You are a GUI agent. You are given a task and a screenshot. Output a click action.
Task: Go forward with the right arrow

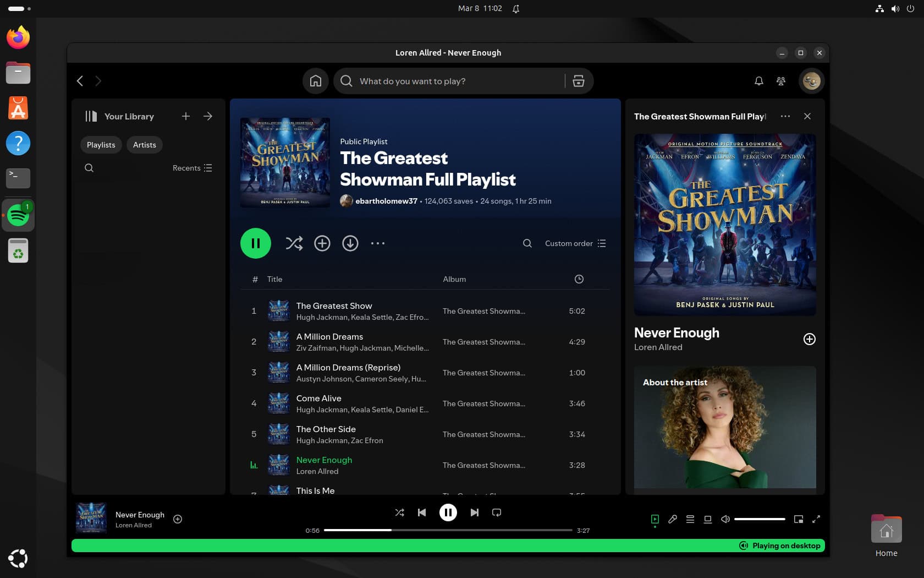coord(98,81)
